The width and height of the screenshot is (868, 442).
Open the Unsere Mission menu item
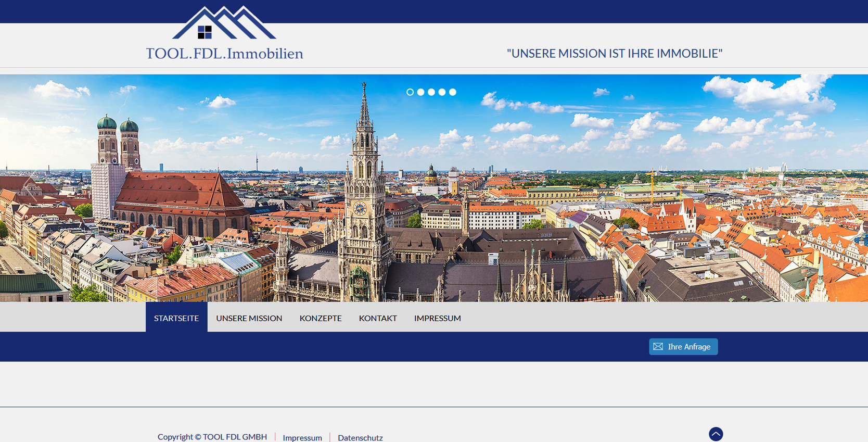tap(249, 318)
